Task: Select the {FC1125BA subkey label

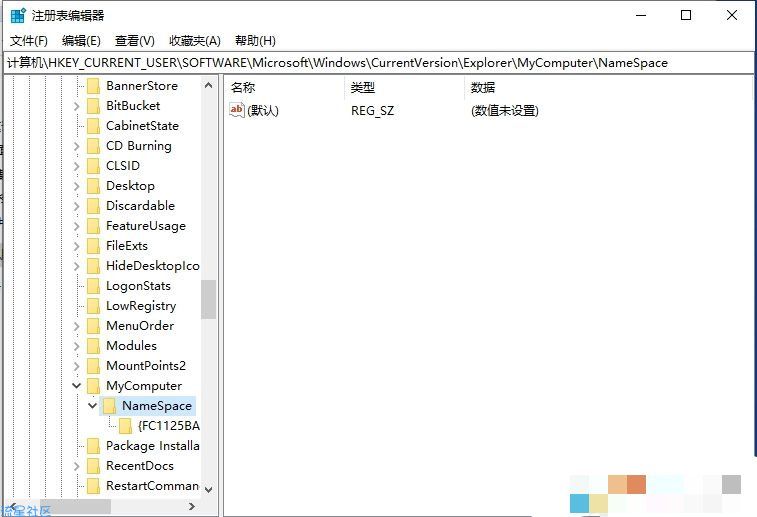Action: click(x=168, y=426)
